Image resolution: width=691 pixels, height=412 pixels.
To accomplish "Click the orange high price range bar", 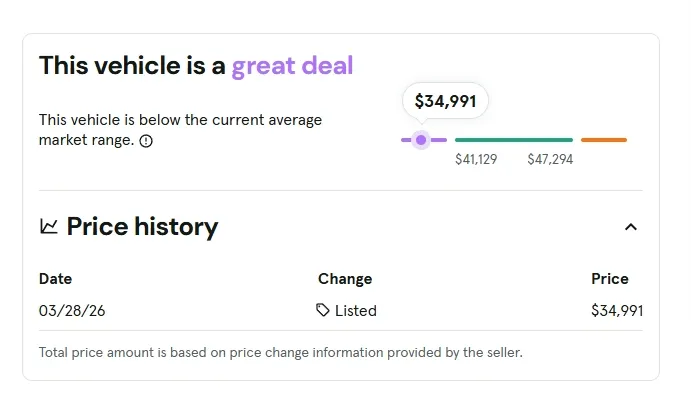I will (x=604, y=140).
